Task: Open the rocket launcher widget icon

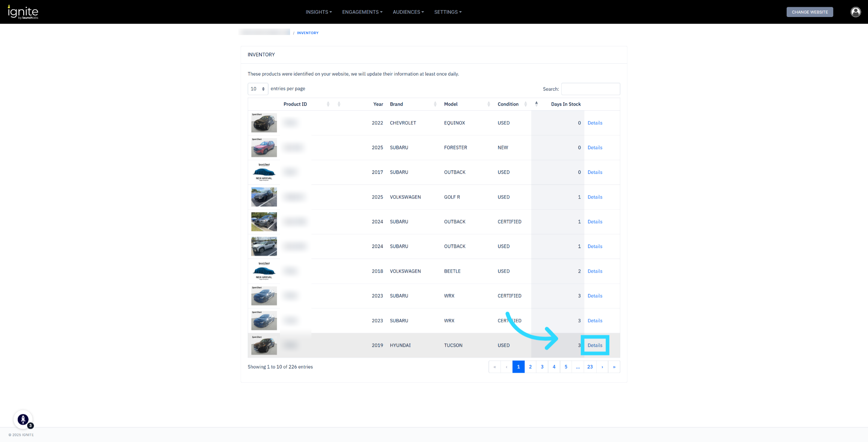Action: 23,420
